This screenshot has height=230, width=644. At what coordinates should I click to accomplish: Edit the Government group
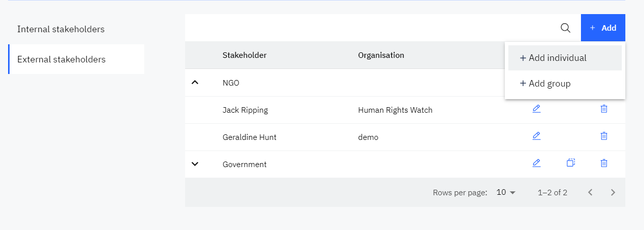536,163
